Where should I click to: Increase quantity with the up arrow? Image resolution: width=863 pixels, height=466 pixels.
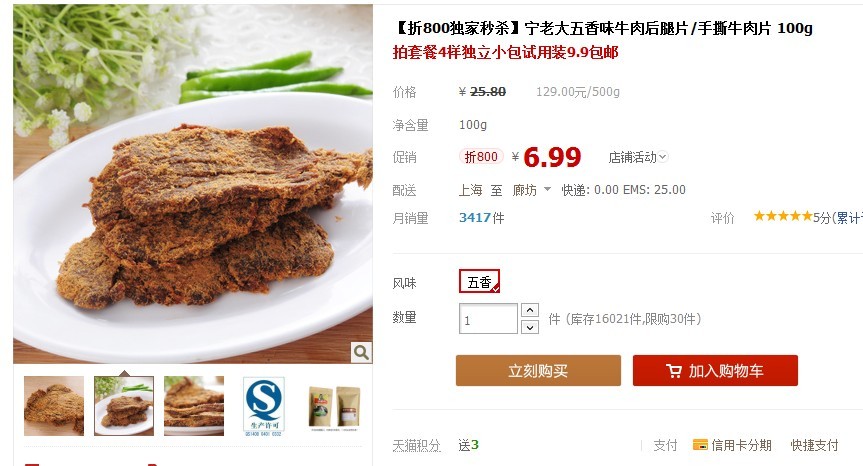coord(529,310)
